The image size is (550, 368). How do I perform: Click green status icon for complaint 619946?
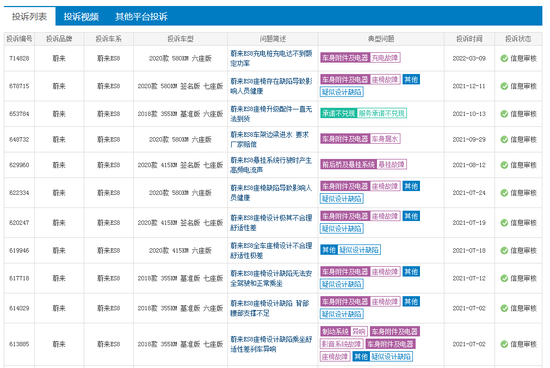(504, 250)
